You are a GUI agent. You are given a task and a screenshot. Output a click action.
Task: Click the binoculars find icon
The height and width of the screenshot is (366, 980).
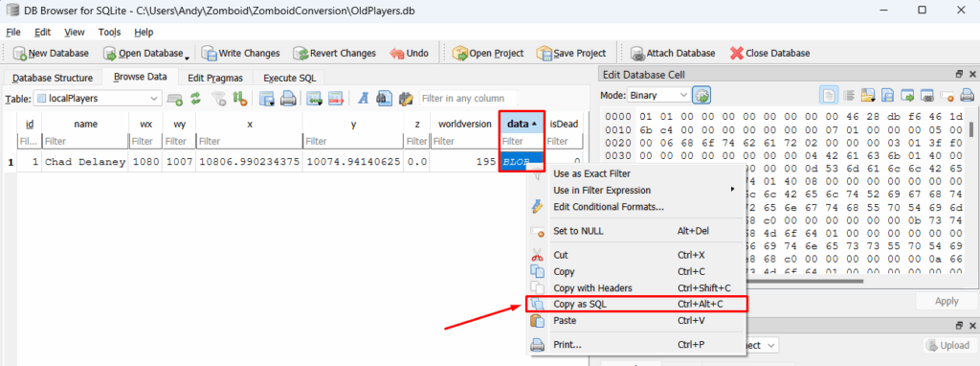click(385, 99)
